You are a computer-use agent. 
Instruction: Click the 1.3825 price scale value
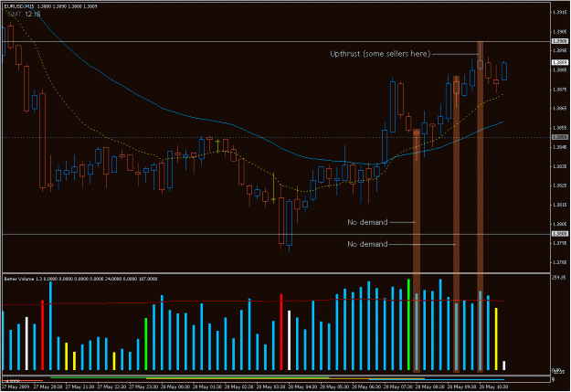[x=559, y=185]
